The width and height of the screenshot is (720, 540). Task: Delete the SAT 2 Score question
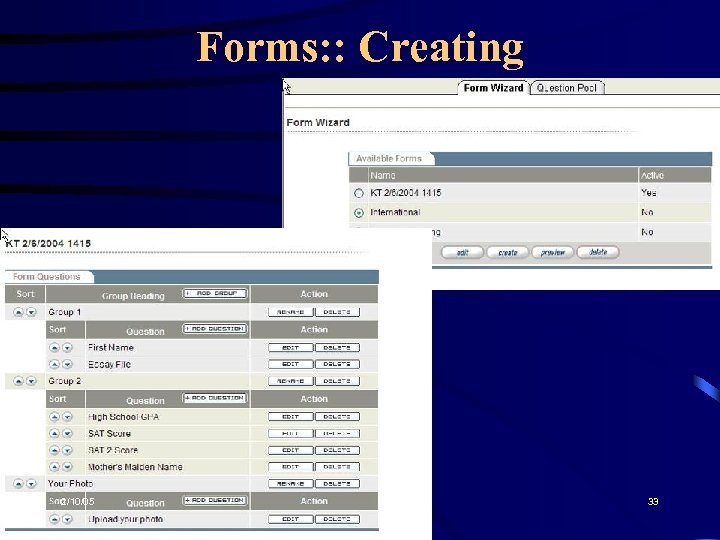click(x=337, y=450)
